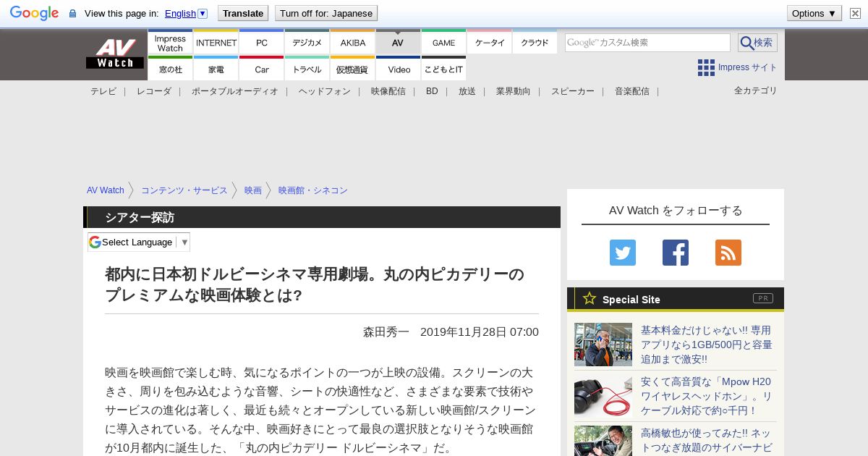The height and width of the screenshot is (456, 868).
Task: Open the Impress サイト link
Action: [747, 67]
